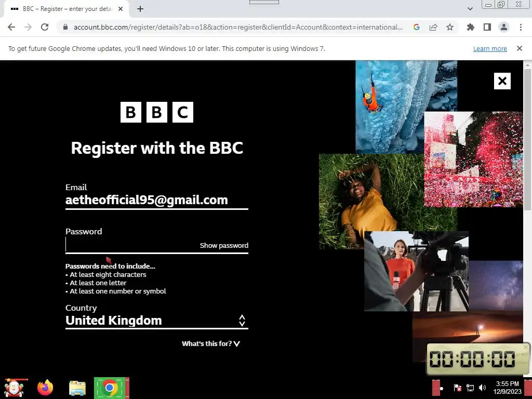532x399 pixels.
Task: View site information padlock icon
Action: 65,27
